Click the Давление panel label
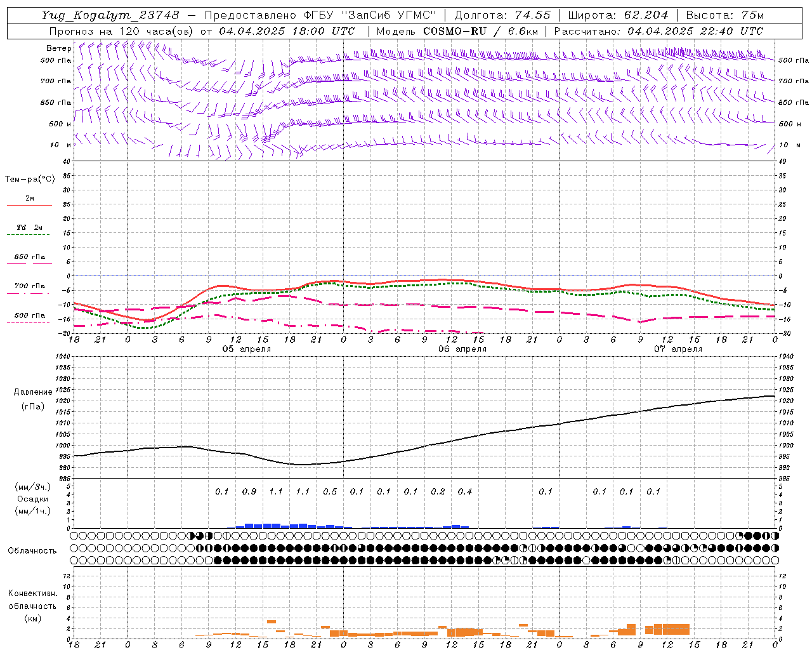Image resolution: width=812 pixels, height=650 pixels. click(32, 392)
